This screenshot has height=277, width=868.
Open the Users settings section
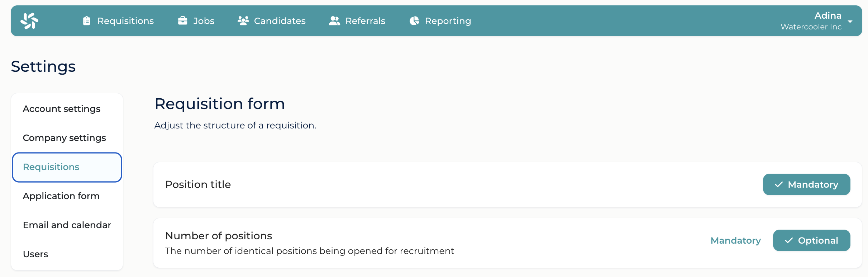35,254
